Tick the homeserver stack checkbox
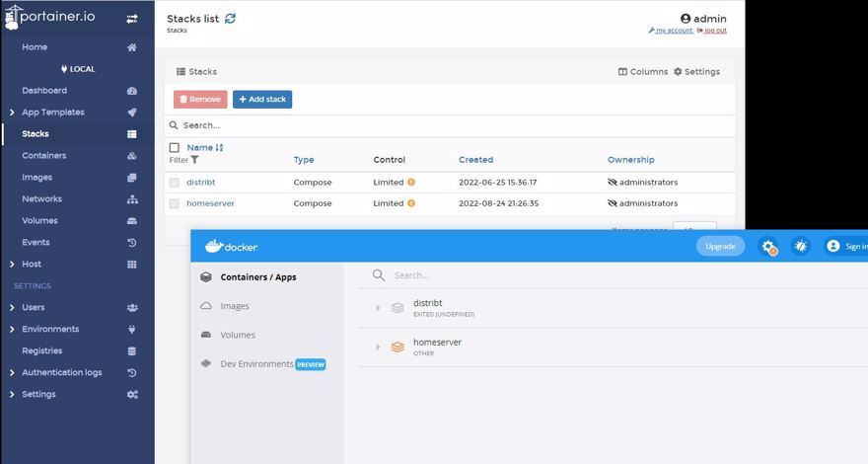The image size is (868, 464). (x=175, y=203)
